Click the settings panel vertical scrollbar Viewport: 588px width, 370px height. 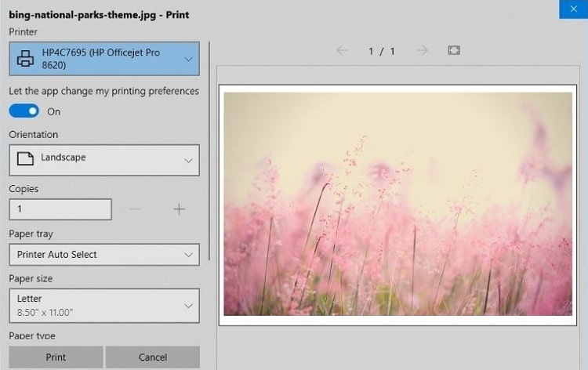(209, 151)
